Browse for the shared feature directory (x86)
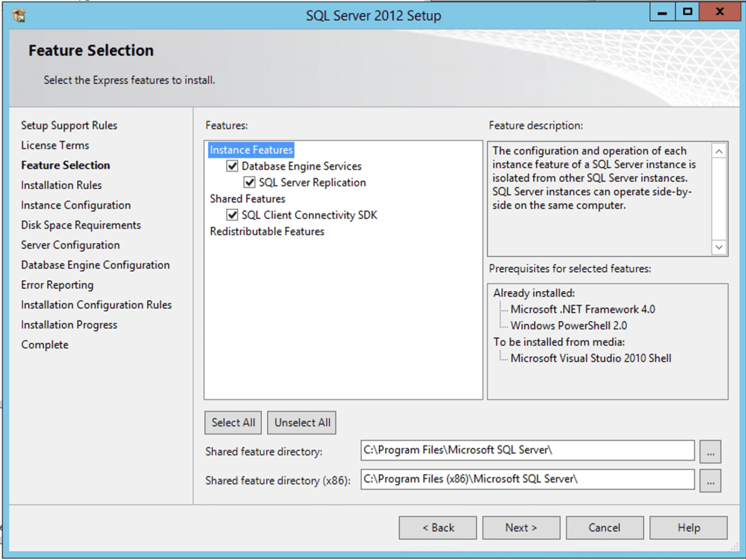746x560 pixels. coord(711,480)
